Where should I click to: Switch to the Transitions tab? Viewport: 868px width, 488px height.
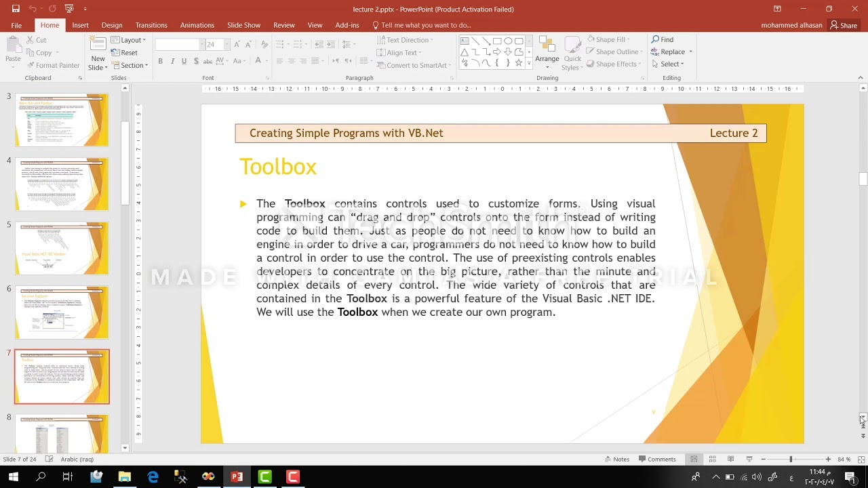pos(151,25)
